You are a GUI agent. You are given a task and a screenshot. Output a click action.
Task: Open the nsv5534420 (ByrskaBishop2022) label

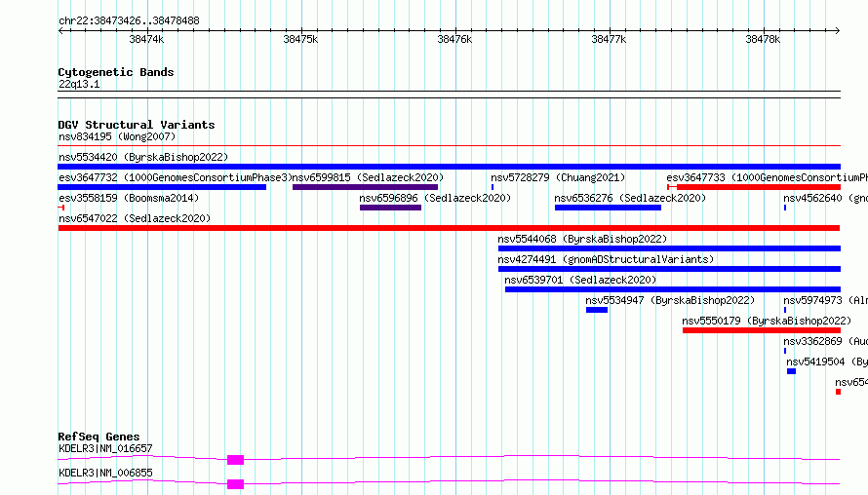pyautogui.click(x=143, y=157)
